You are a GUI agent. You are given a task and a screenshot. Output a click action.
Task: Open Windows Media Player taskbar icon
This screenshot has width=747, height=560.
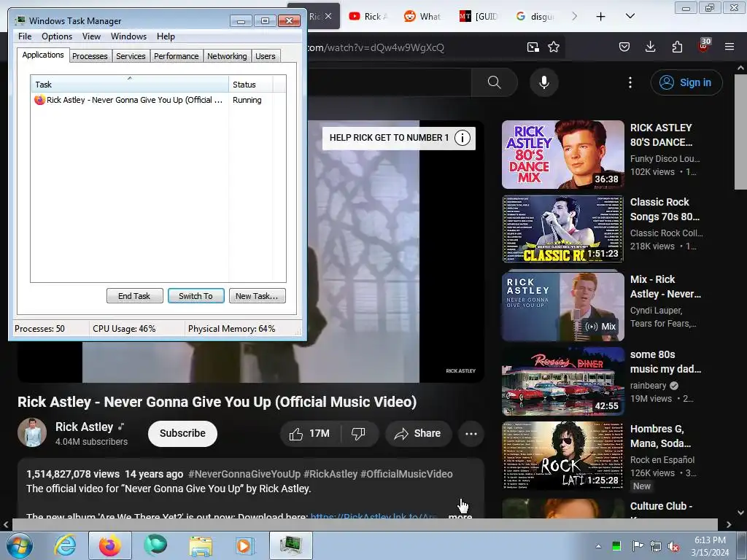coord(245,545)
